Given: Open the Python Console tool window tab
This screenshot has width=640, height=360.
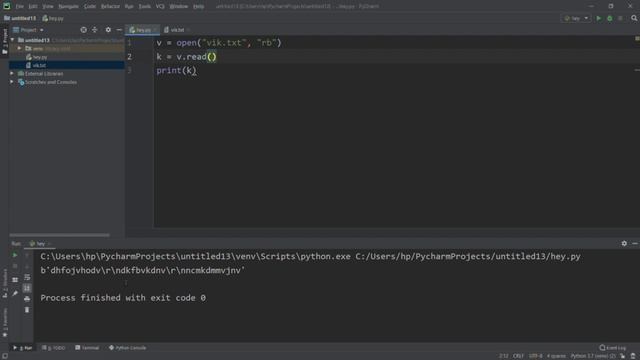Looking at the screenshot, I should [x=127, y=348].
